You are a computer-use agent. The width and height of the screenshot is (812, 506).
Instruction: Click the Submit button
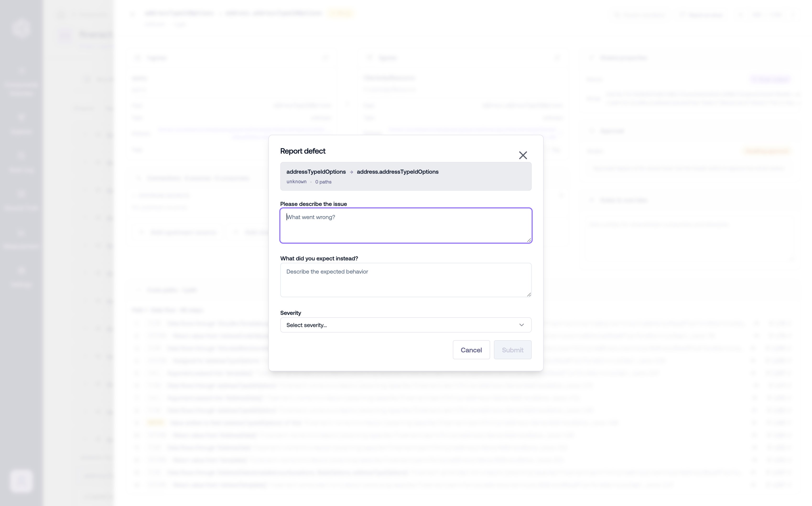click(512, 350)
